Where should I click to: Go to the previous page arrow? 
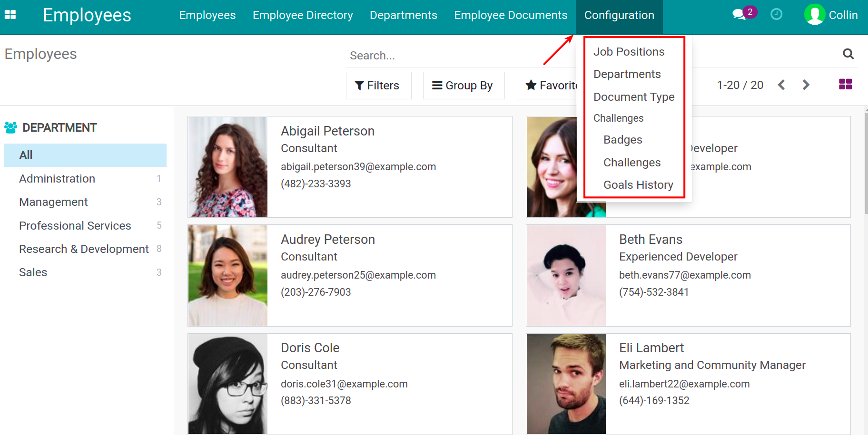click(x=781, y=85)
